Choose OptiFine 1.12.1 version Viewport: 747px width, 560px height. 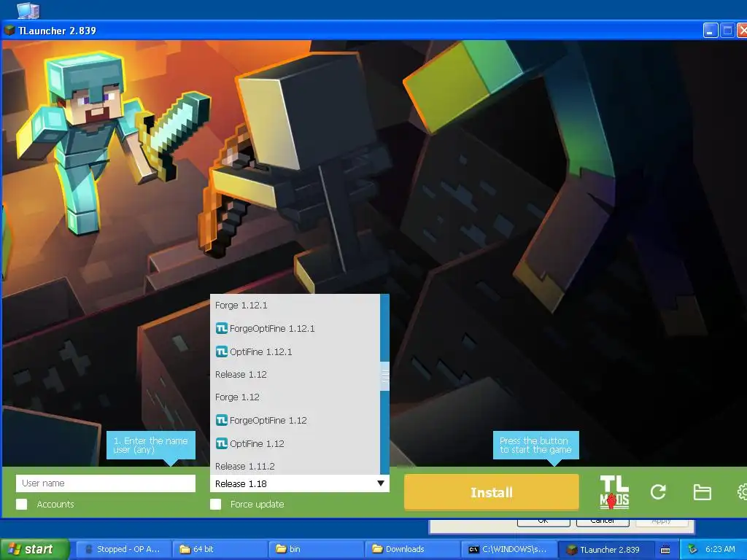point(295,351)
